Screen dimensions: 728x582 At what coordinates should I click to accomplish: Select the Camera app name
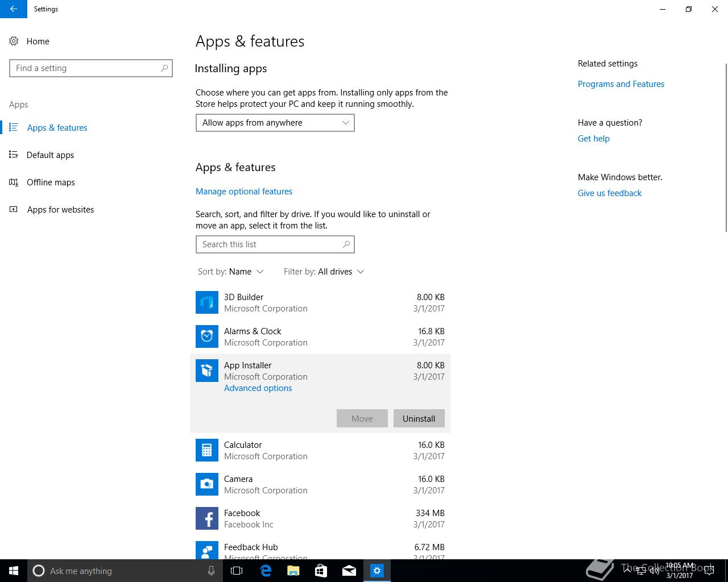tap(238, 479)
